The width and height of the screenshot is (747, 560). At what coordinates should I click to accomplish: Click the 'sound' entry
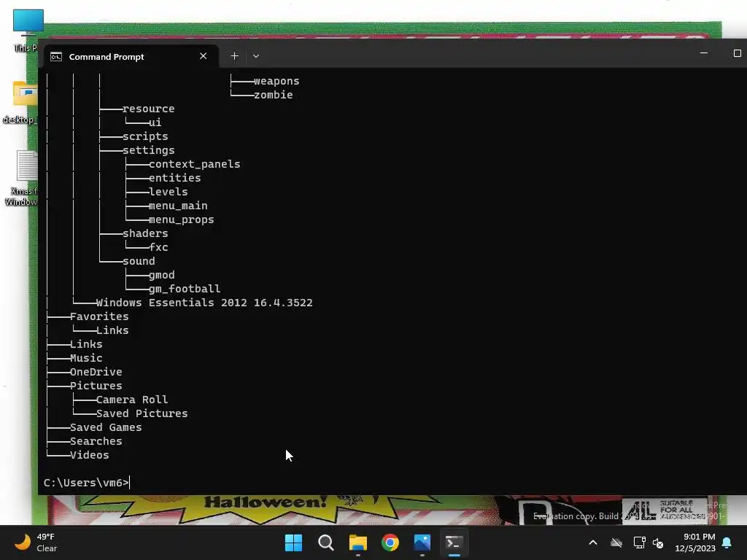(138, 261)
